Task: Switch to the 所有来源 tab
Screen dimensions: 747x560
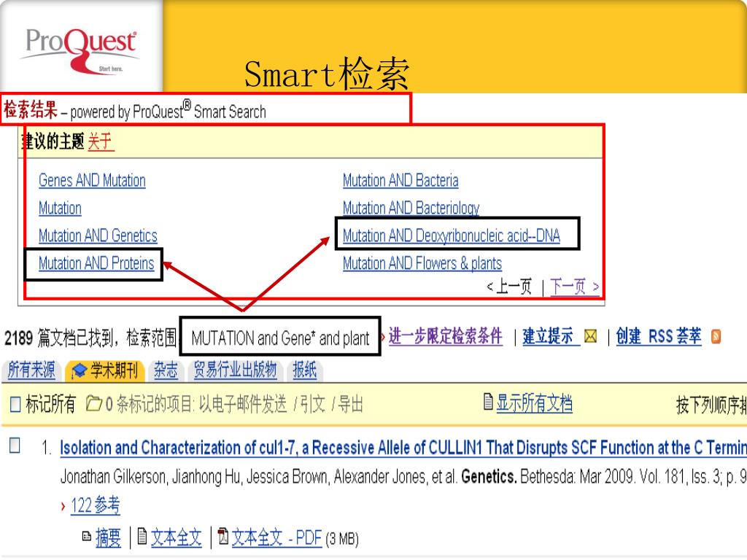Action: click(x=31, y=371)
